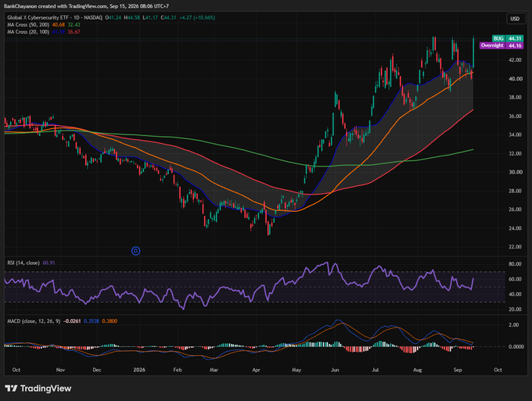Screen dimensions: 532x401
Task: Click the Jul label on the time axis
Action: pos(376,370)
